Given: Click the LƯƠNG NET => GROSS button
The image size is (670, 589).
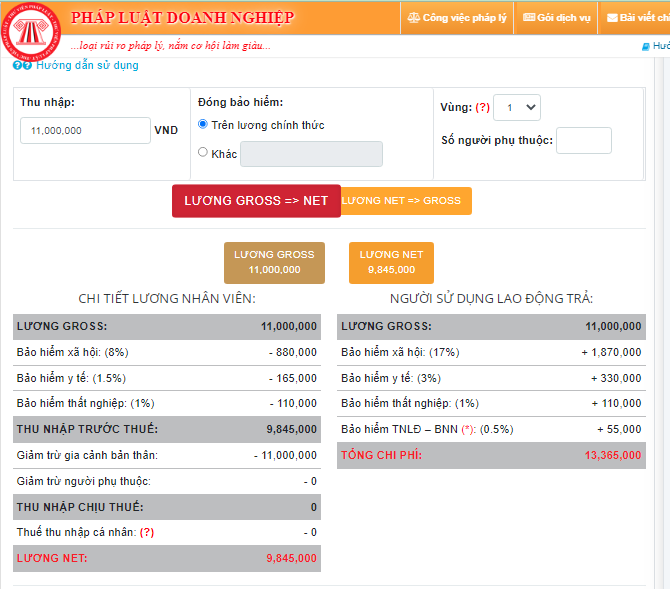Looking at the screenshot, I should pyautogui.click(x=406, y=201).
